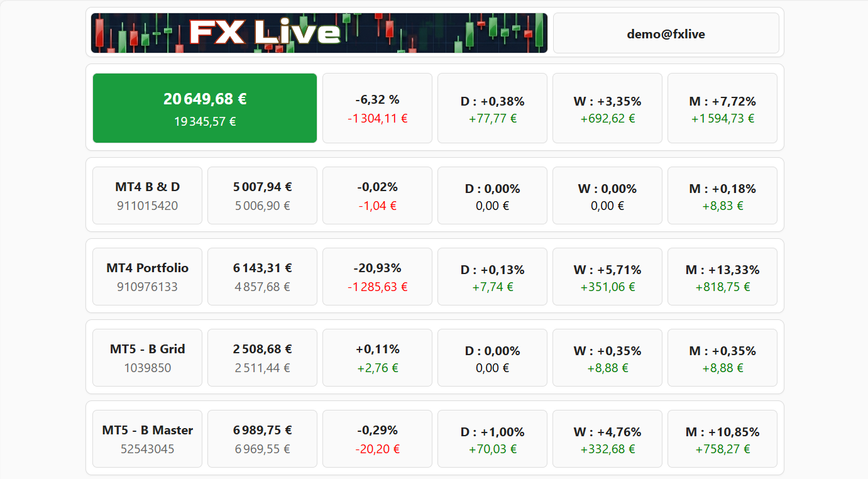Select the MT5 - B Grid account card

[146, 357]
